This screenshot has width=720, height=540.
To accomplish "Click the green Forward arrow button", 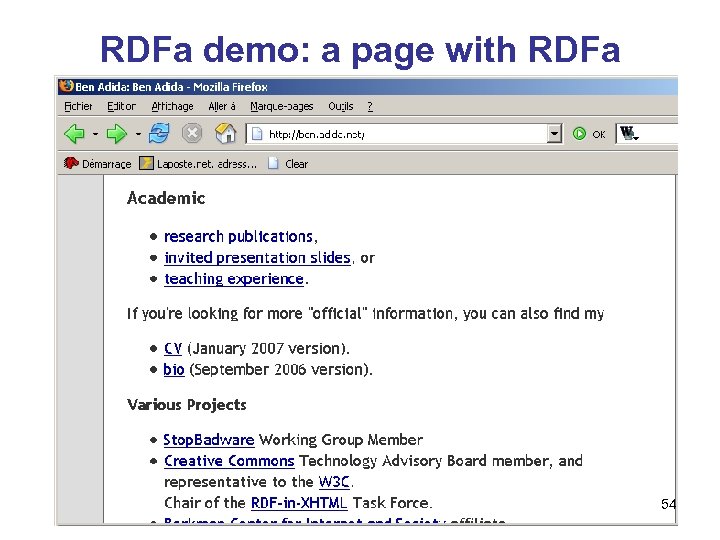I will click(116, 134).
